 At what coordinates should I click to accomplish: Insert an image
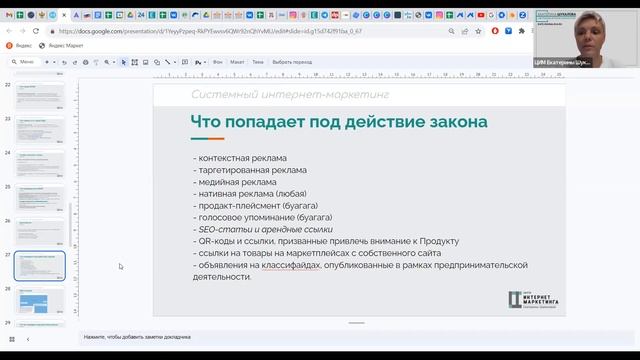(x=145, y=62)
